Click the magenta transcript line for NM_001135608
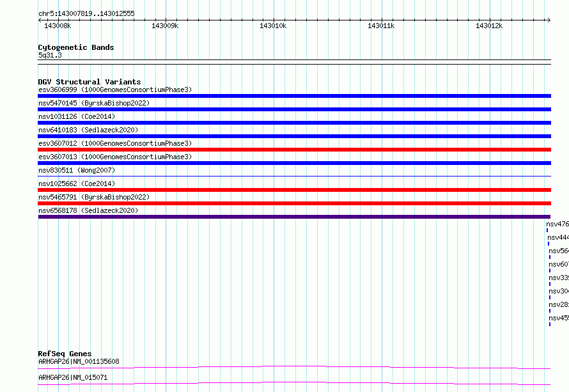Screen dimensions: 569x392 point(294,367)
